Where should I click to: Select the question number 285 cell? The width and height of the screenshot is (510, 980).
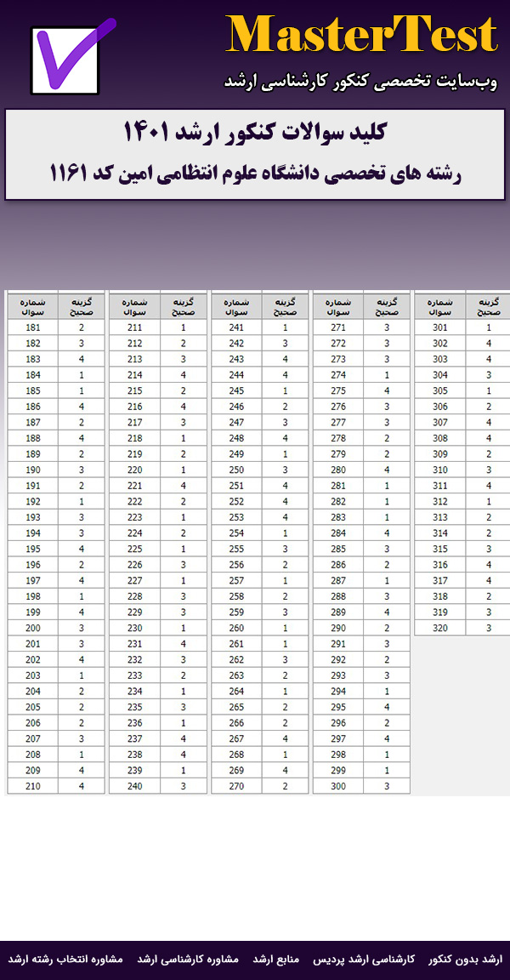338,549
